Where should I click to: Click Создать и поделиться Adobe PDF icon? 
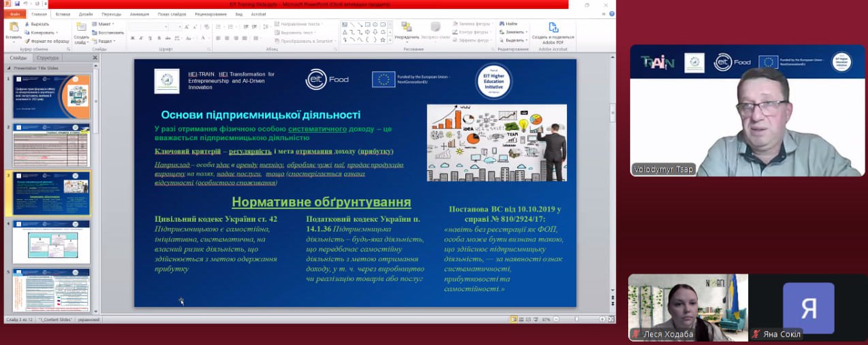point(553,27)
